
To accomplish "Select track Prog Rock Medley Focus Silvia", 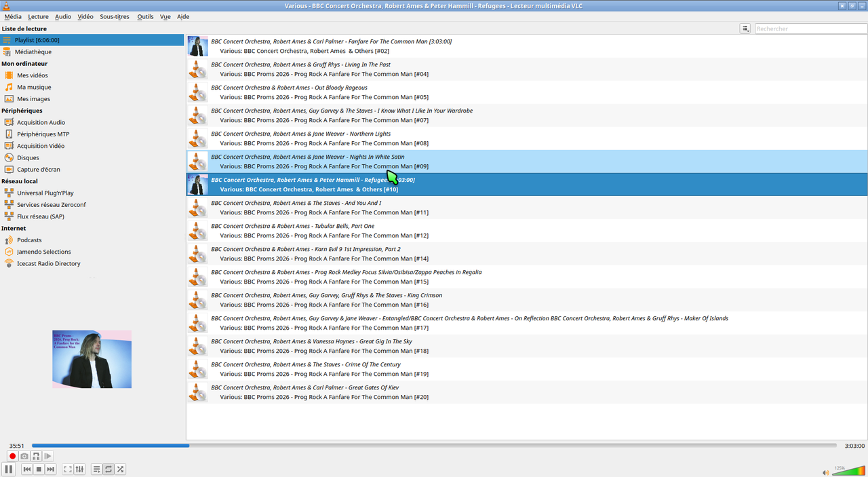I will [x=527, y=277].
